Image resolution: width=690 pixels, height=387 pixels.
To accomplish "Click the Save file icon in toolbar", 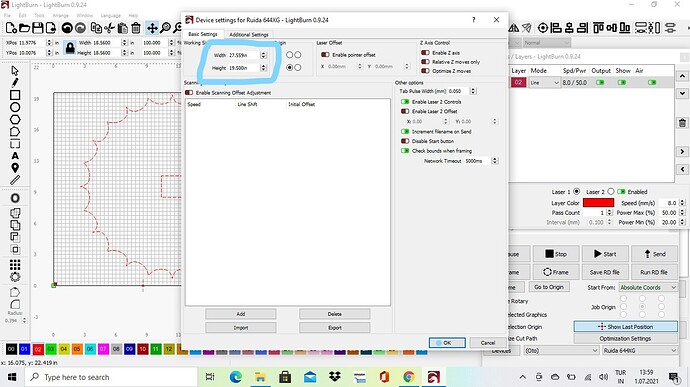I will (38, 28).
